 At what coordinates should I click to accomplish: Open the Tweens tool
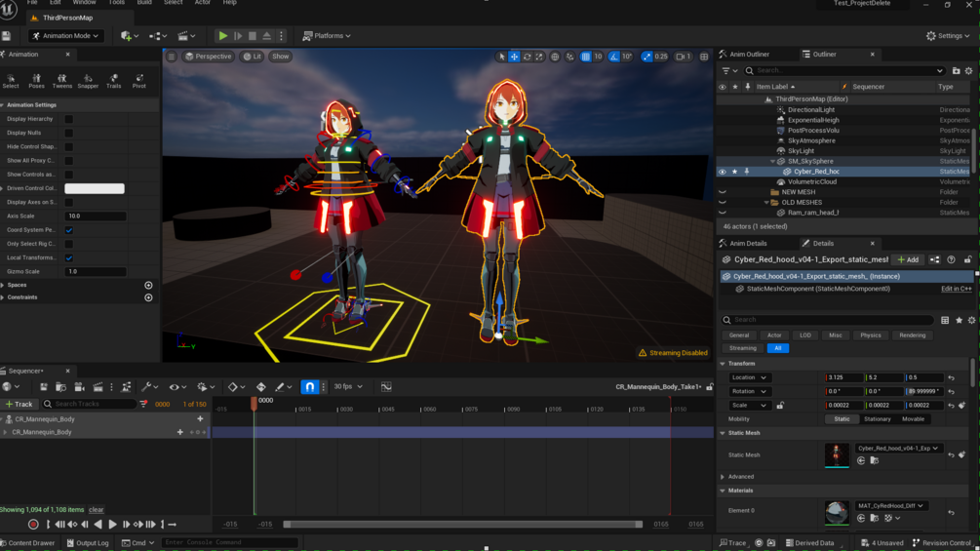pos(61,80)
